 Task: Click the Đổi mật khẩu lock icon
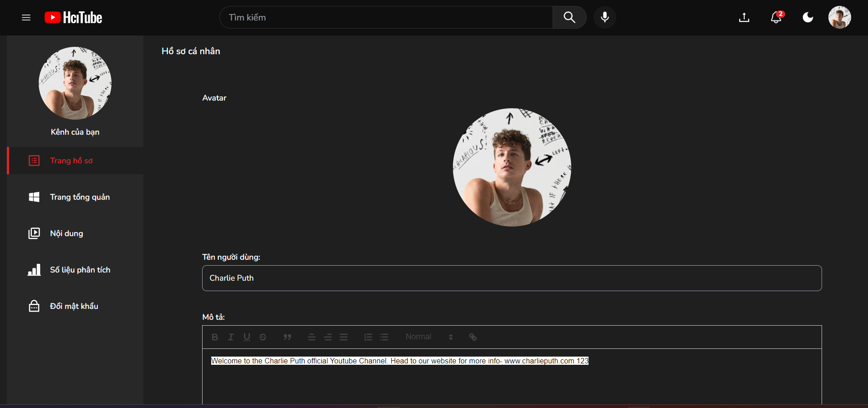point(34,306)
